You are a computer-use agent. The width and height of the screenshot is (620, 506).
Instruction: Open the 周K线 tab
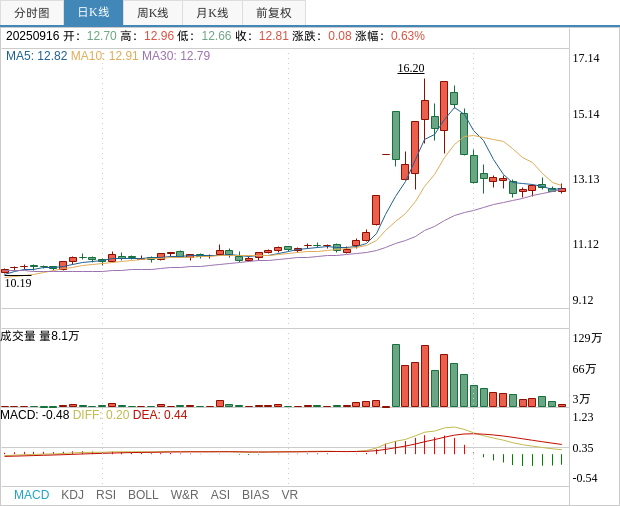coord(153,13)
